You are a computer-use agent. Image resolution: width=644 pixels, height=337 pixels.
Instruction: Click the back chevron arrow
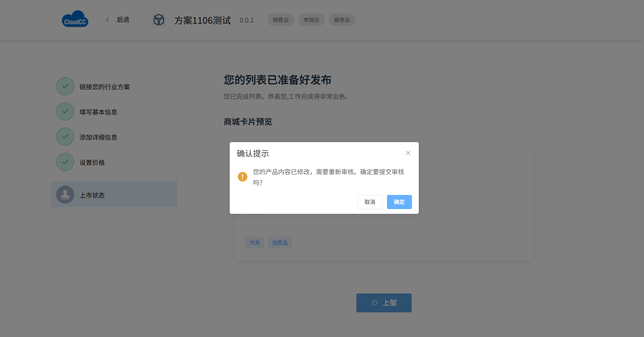(x=107, y=20)
